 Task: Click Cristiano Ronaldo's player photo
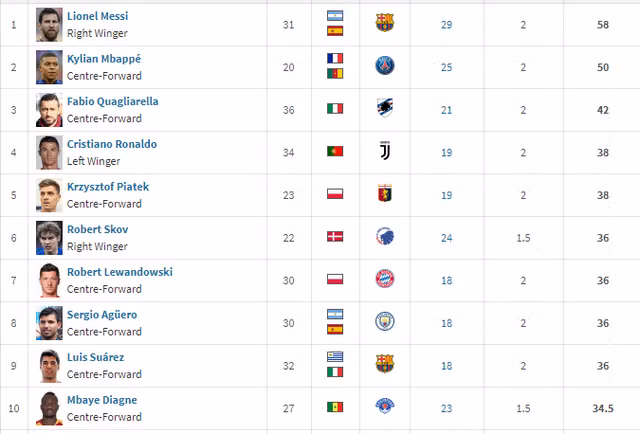[49, 152]
